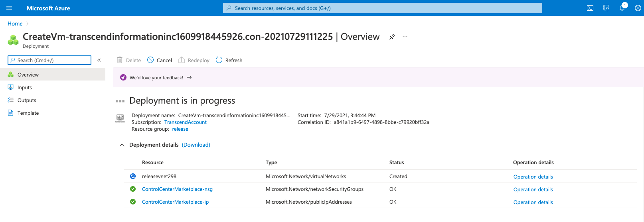Image resolution: width=644 pixels, height=222 pixels.
Task: Click the chevron after Home breadcrumb
Action: click(27, 24)
